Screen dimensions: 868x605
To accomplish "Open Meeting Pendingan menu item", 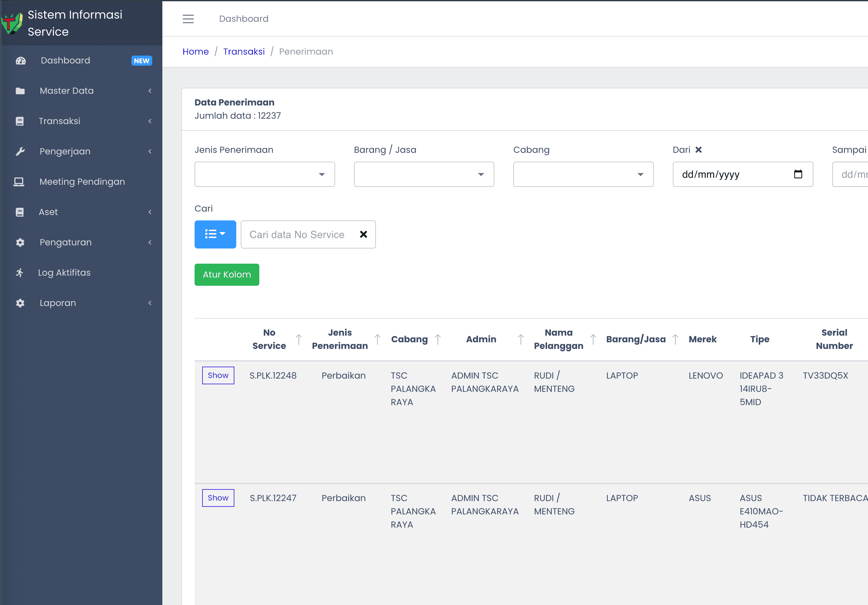I will pos(82,182).
